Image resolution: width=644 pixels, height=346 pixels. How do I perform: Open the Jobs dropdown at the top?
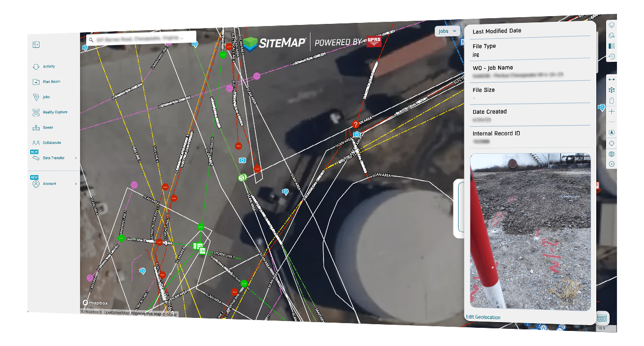[447, 31]
